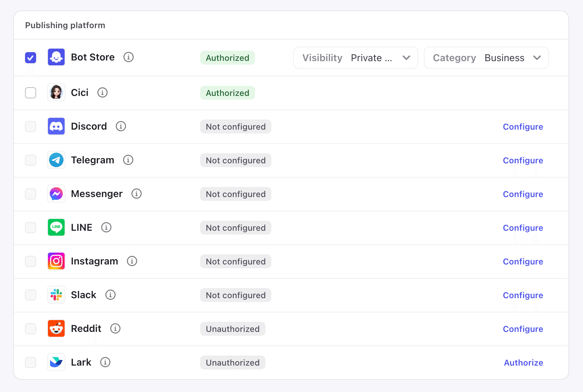Screen dimensions: 583x392
Task: Click the info icon next to Instagram
Action: click(x=132, y=261)
